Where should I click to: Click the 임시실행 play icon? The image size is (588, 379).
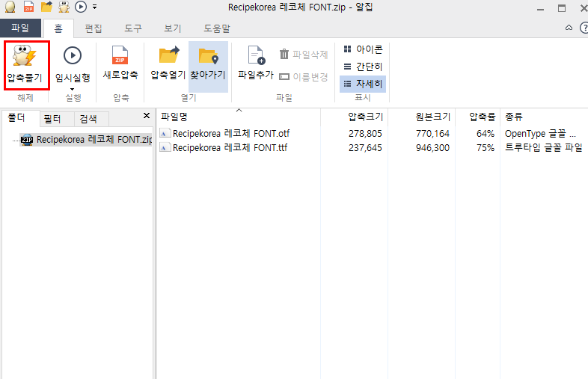click(73, 55)
